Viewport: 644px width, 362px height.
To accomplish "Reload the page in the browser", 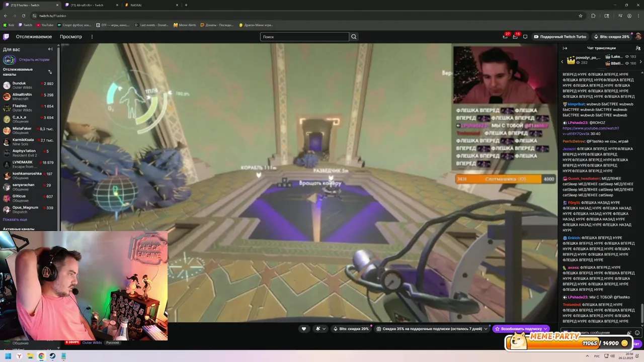I will 24,16.
